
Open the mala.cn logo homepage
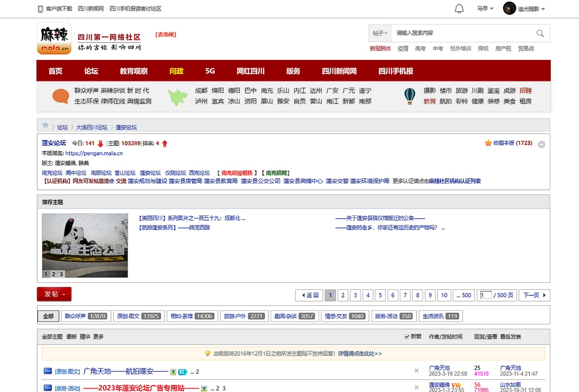pos(54,38)
